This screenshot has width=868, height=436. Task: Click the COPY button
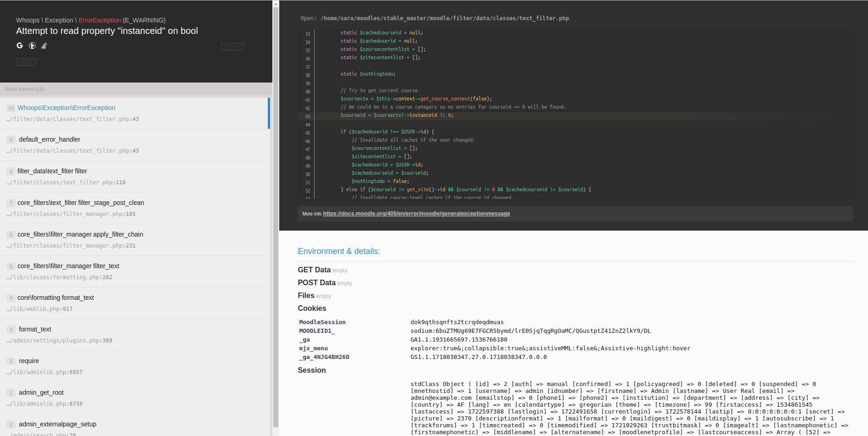232,47
